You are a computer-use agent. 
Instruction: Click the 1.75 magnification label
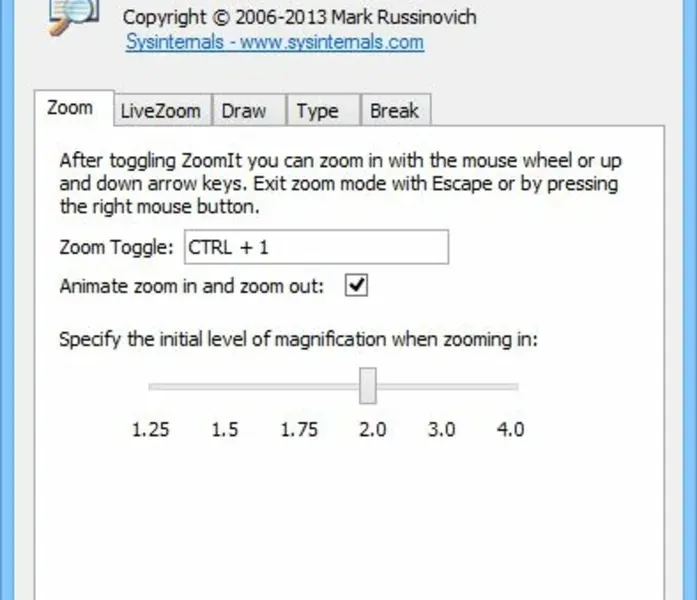pos(299,430)
